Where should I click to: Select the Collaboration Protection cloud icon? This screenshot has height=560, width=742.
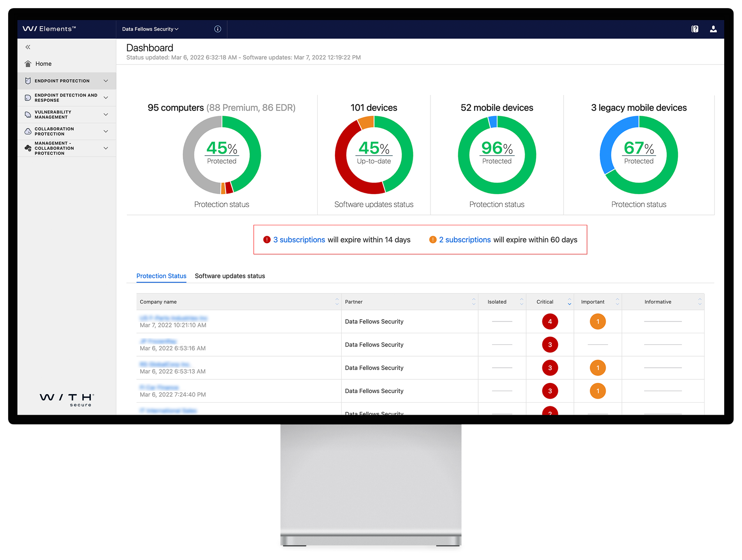(x=27, y=131)
